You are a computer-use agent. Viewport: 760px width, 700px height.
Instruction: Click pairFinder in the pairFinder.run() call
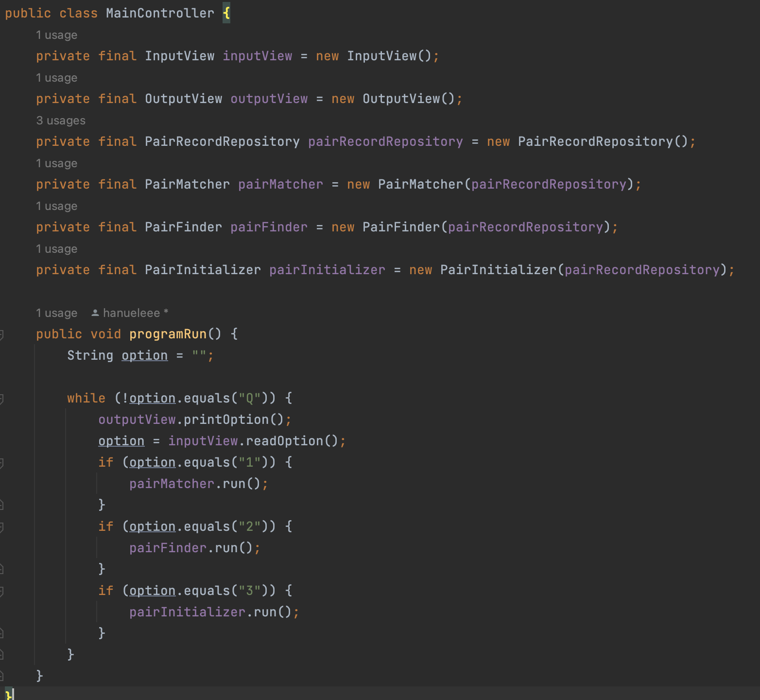pos(168,548)
